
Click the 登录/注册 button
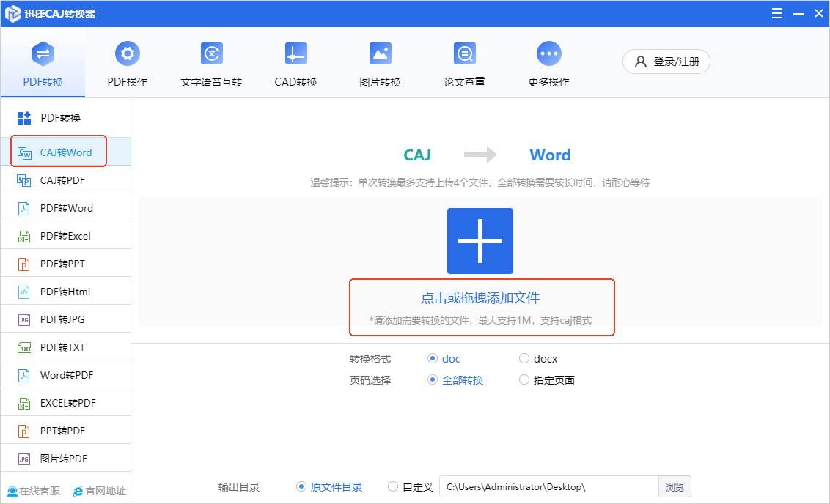point(666,62)
